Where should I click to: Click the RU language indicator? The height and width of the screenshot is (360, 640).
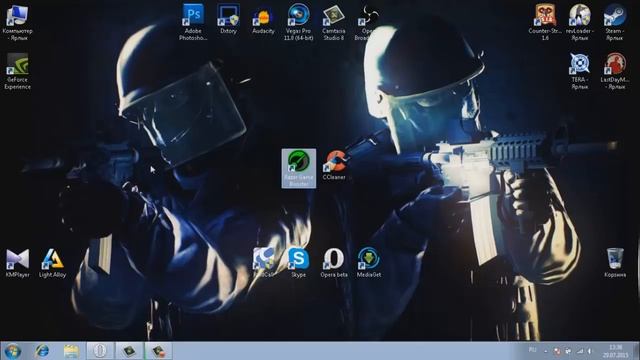pos(532,350)
